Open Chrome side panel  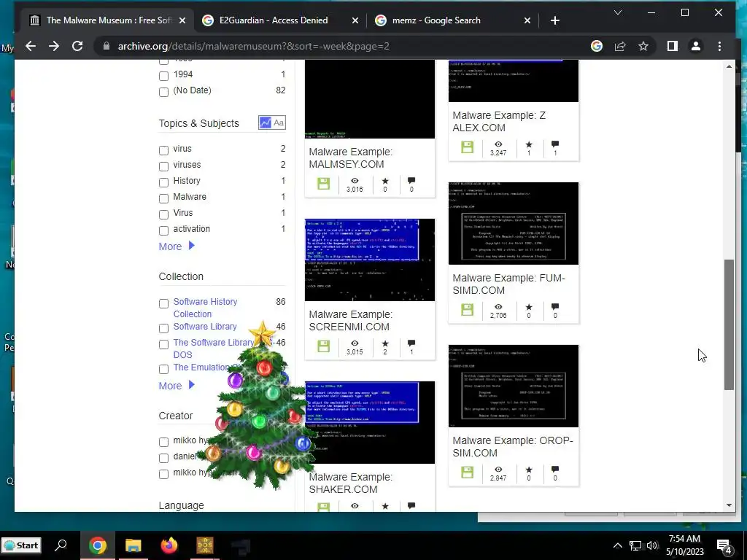click(x=672, y=46)
